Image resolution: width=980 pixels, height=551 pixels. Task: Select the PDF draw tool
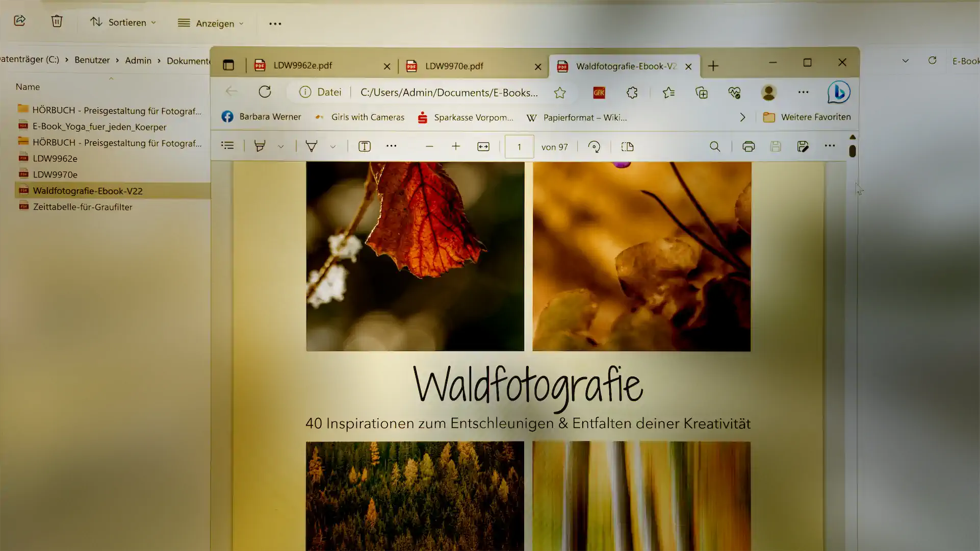[312, 146]
